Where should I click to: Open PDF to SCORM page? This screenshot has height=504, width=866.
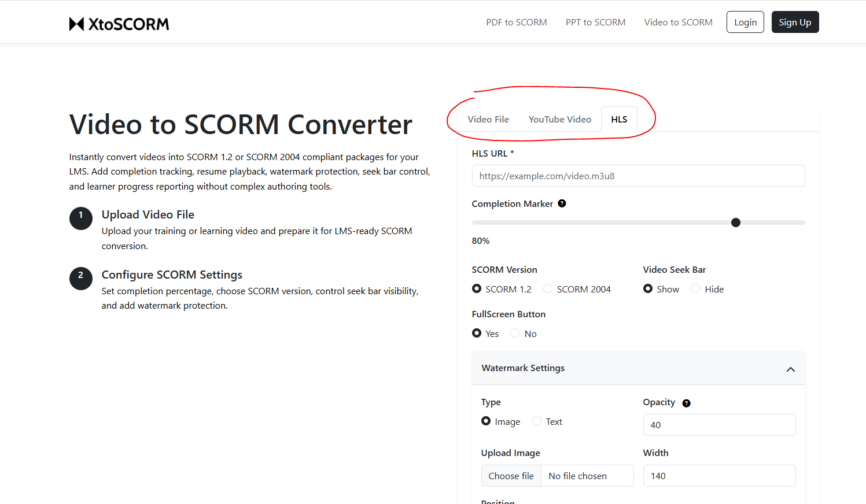click(x=517, y=22)
